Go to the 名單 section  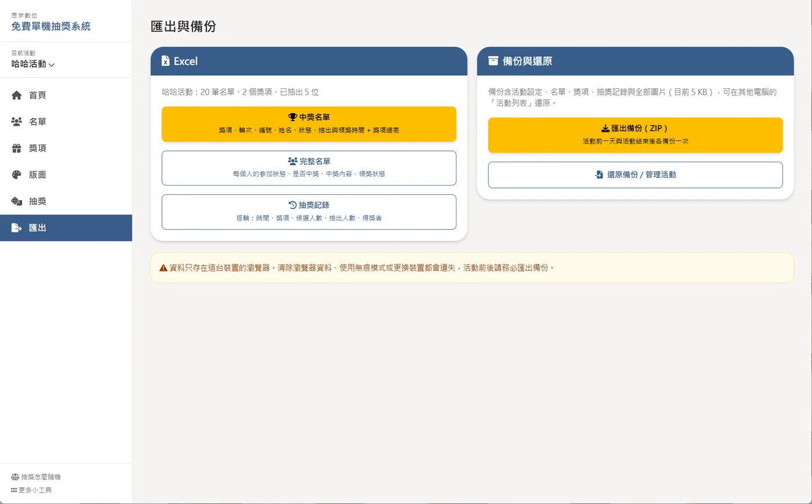[66, 122]
